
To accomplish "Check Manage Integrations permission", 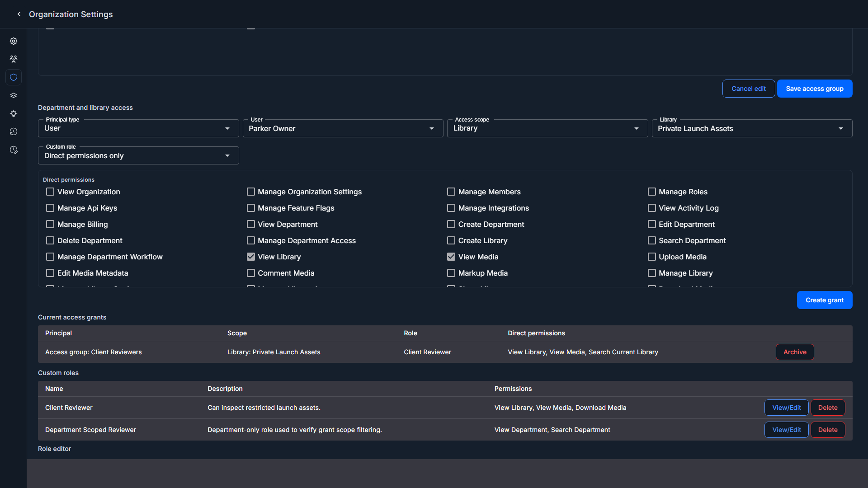I will pos(451,208).
